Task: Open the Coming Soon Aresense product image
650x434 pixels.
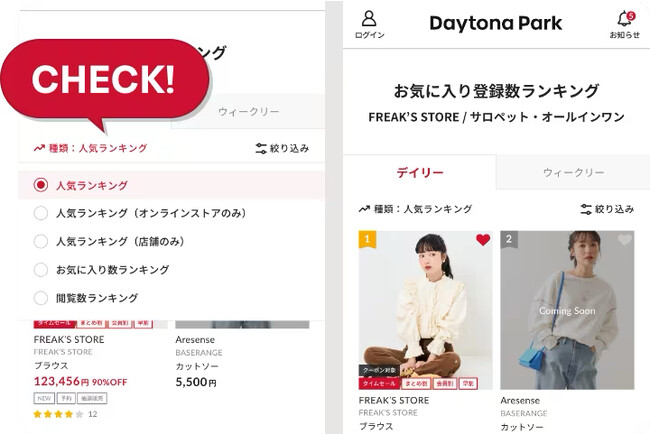Action: (x=567, y=310)
